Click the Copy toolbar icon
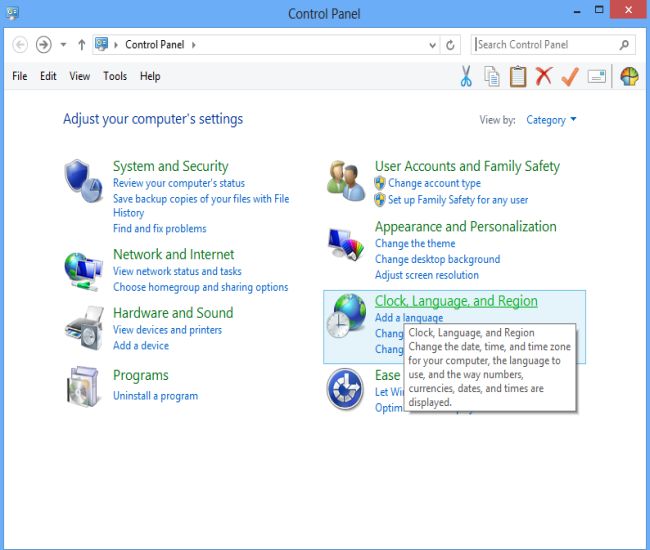The width and height of the screenshot is (650, 550). pos(492,77)
